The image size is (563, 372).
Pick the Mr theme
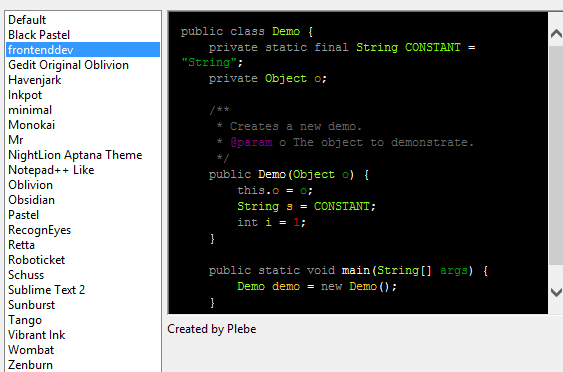click(x=83, y=140)
